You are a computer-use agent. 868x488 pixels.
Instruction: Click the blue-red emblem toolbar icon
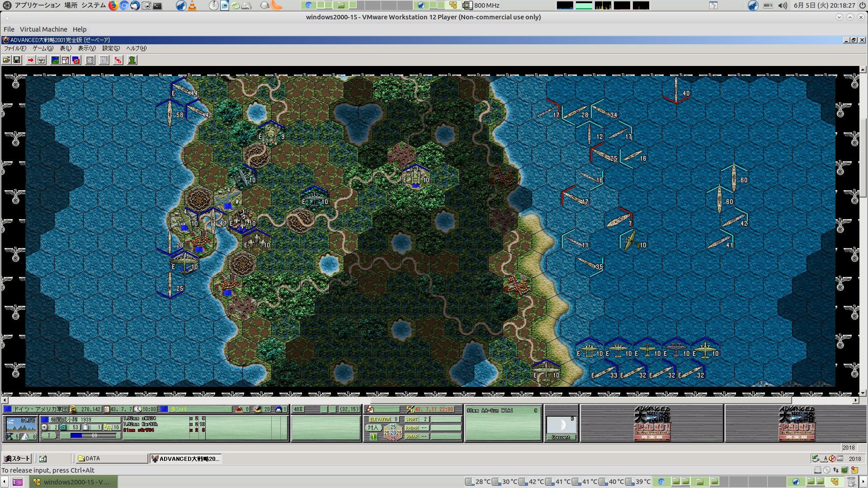[76, 60]
